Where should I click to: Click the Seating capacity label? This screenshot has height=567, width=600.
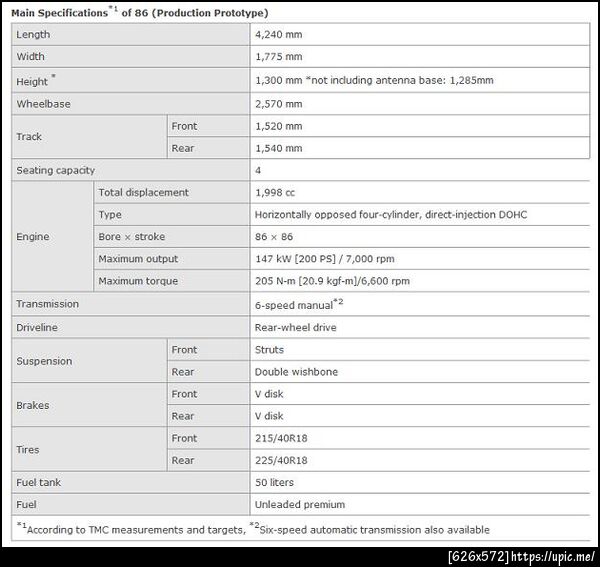click(x=56, y=170)
